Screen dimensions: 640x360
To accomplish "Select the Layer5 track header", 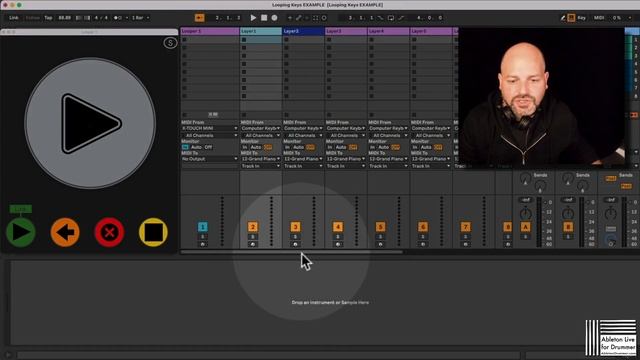I will tap(431, 31).
